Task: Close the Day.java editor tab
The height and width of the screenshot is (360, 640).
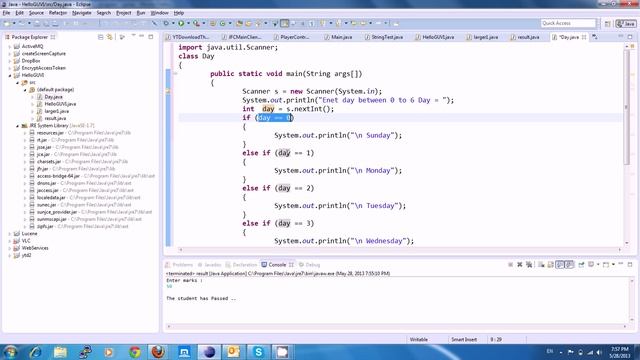Action: pyautogui.click(x=584, y=37)
